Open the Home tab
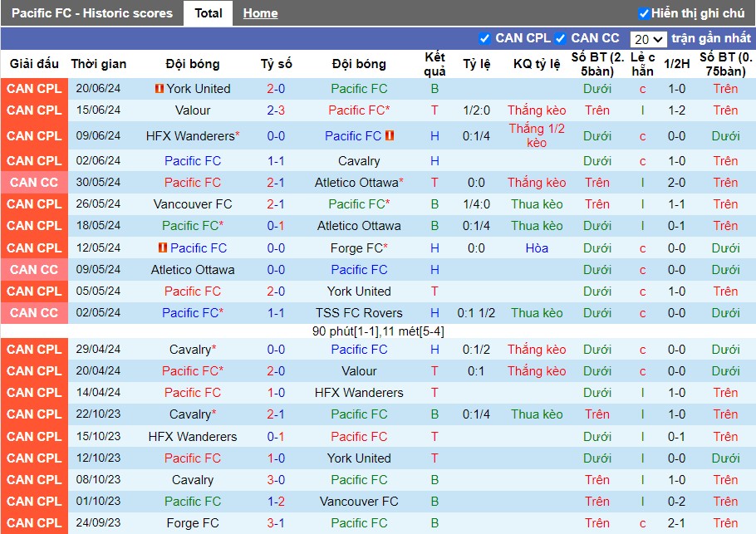756x534 pixels. [x=260, y=13]
